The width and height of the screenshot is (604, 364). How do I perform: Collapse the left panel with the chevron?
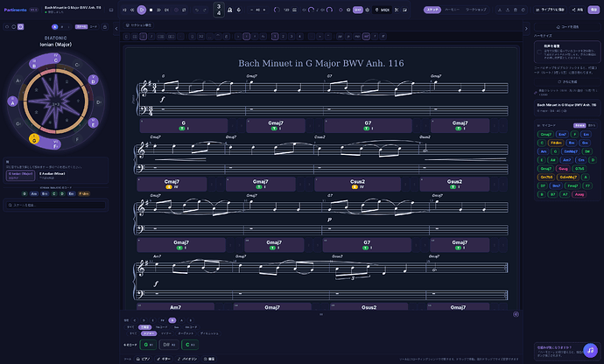pos(116,29)
